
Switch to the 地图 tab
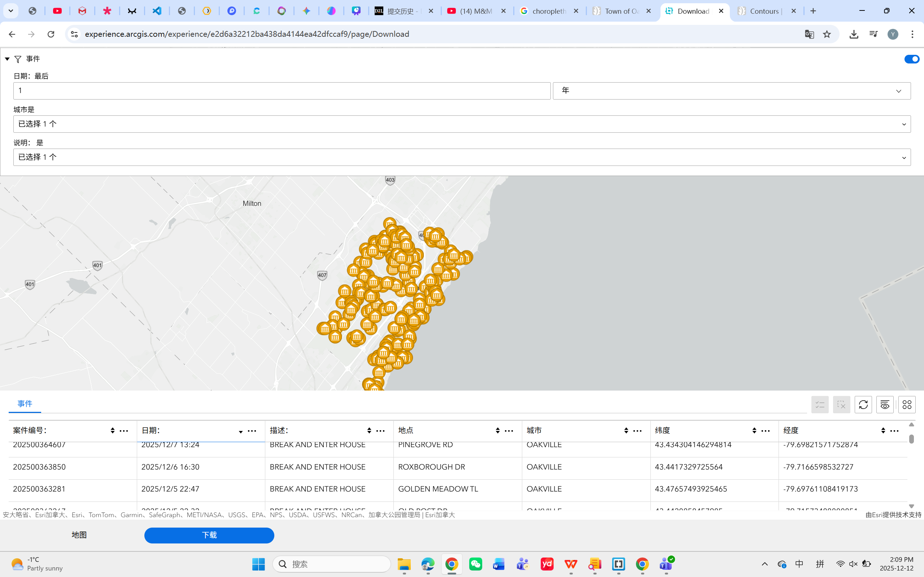tap(79, 535)
